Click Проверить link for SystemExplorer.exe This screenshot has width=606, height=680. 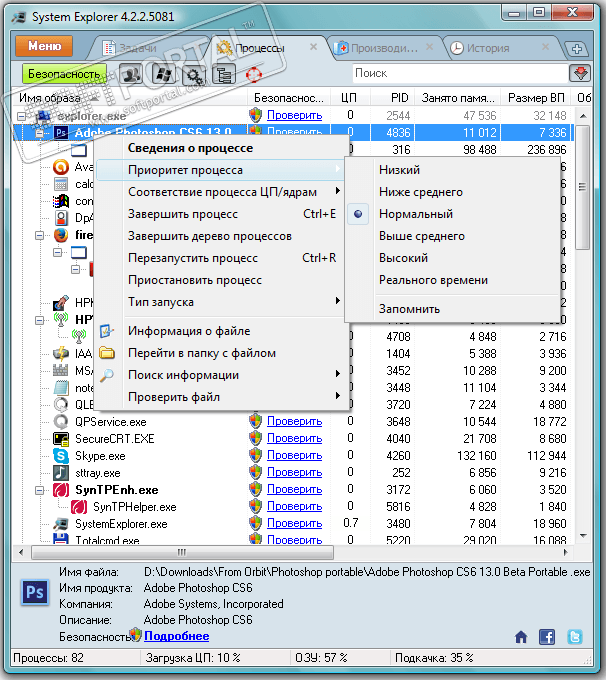294,523
